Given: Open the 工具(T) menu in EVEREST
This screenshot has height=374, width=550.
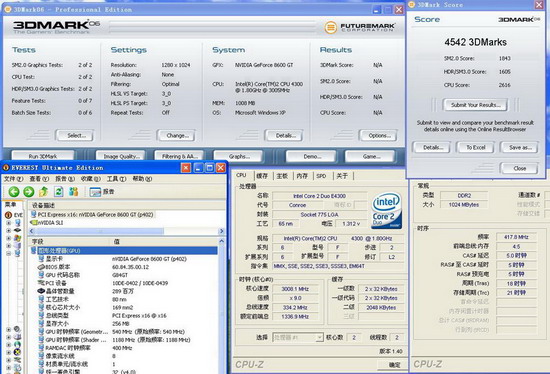Looking at the screenshot, I should pyautogui.click(x=116, y=179).
